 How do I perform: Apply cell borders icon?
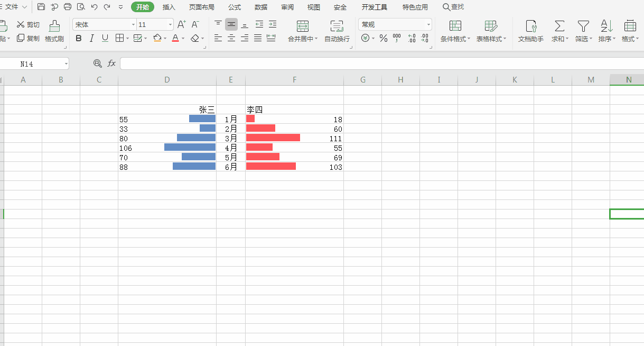pos(119,38)
